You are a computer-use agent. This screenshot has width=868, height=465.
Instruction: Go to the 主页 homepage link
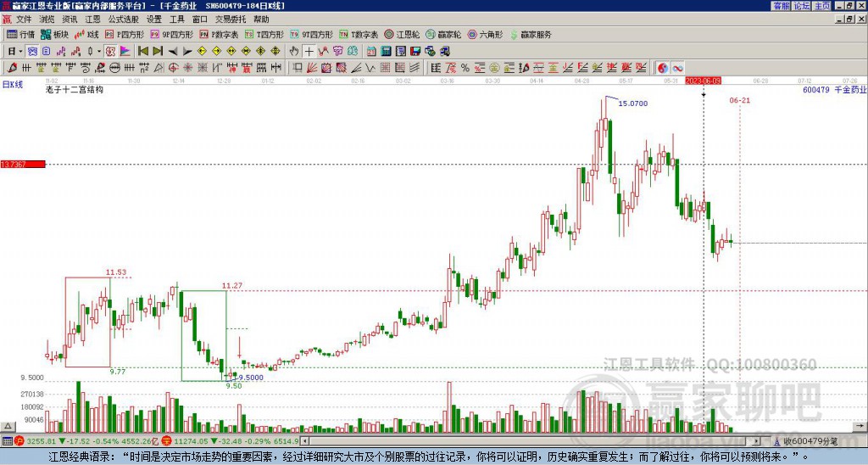822,6
